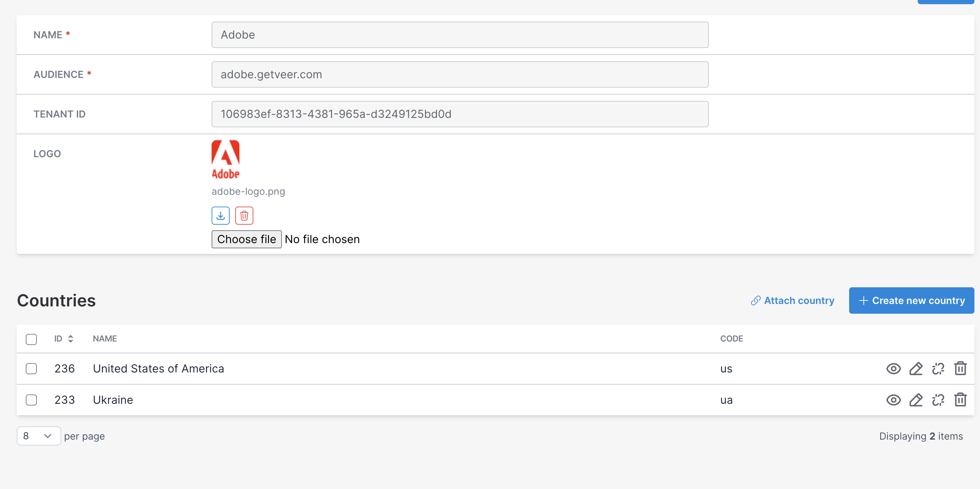Click the Name input field
The width and height of the screenshot is (980, 489).
click(x=460, y=34)
